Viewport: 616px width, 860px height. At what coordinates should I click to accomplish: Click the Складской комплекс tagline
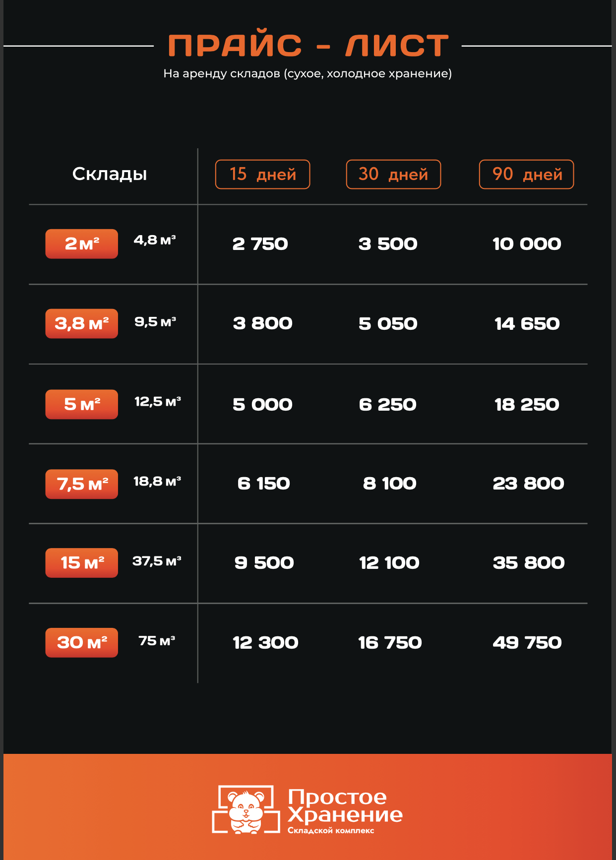tap(331, 831)
